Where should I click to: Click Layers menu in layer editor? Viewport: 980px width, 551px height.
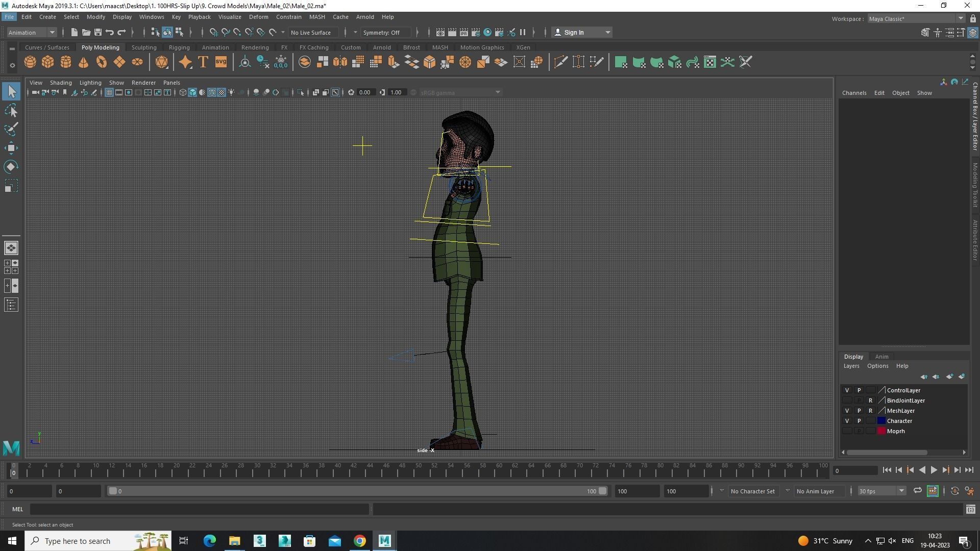[x=851, y=366]
